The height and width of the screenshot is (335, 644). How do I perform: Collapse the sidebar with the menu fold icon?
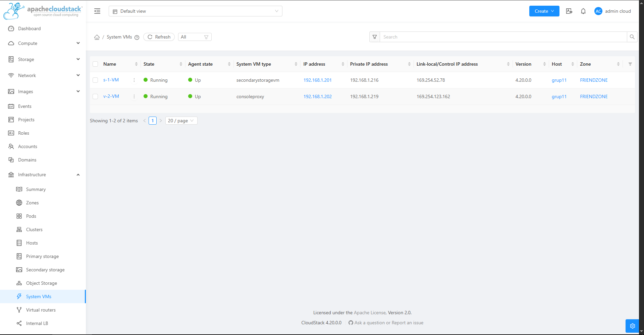coord(97,11)
